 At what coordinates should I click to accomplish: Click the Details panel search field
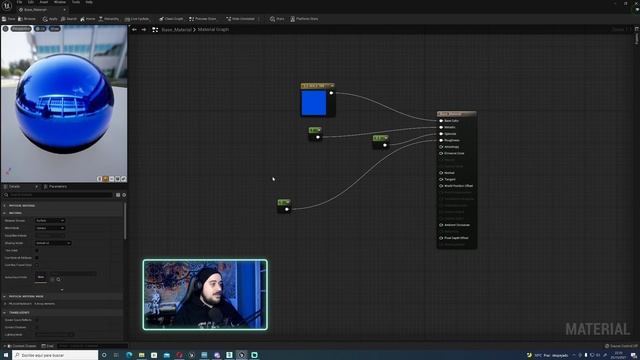[58, 195]
